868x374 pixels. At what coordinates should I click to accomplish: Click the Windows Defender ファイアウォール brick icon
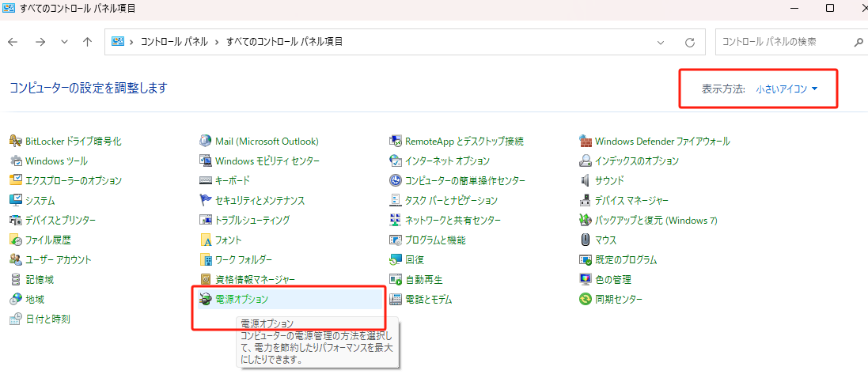(x=585, y=141)
